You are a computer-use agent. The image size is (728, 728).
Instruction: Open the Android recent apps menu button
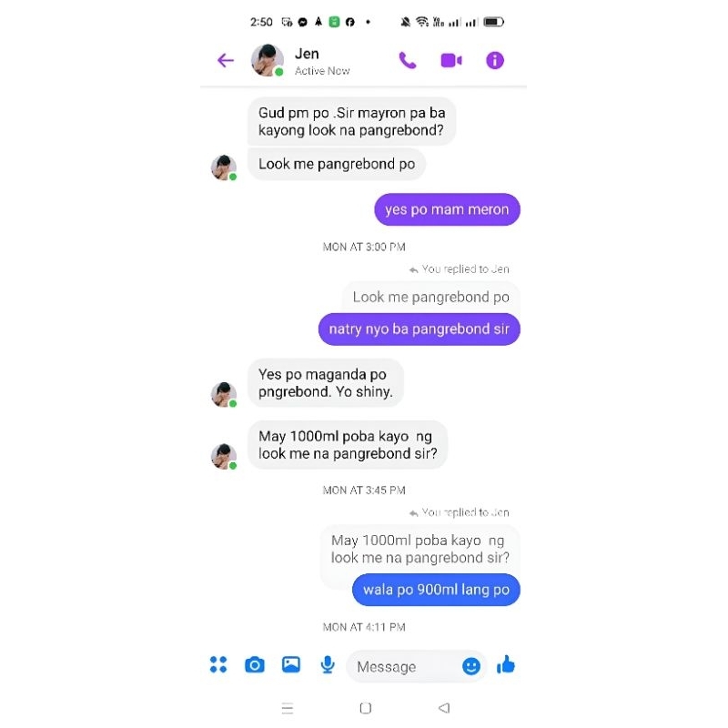pyautogui.click(x=288, y=709)
